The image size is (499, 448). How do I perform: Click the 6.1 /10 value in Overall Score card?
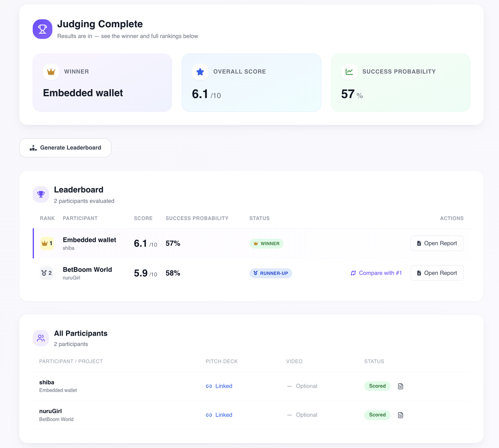206,94
